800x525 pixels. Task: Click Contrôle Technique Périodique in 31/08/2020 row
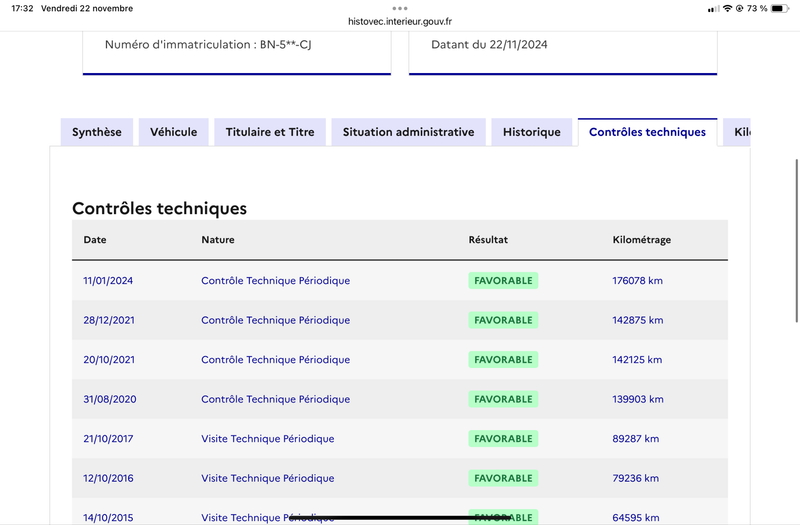276,399
